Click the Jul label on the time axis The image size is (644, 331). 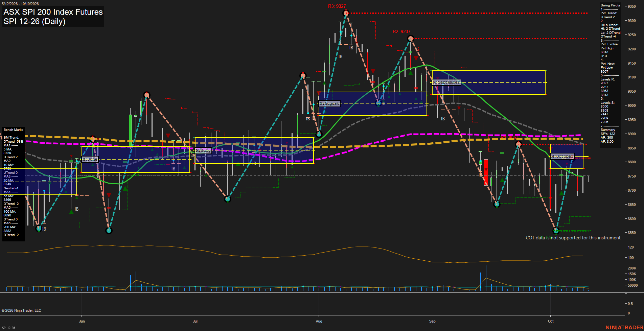[x=195, y=321]
